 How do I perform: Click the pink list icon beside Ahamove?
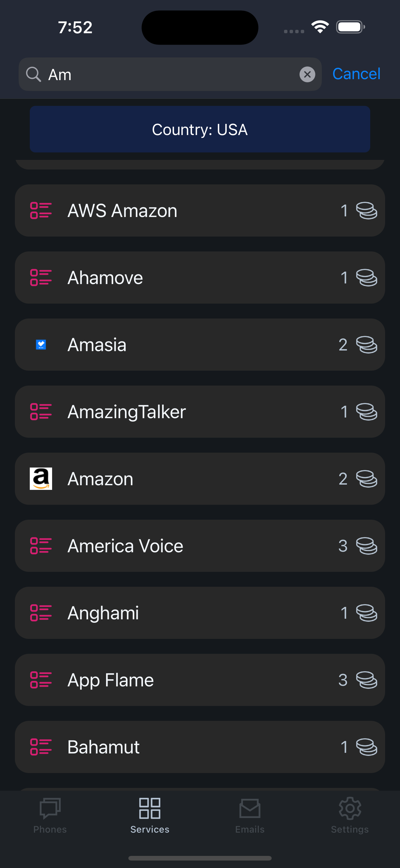pyautogui.click(x=41, y=277)
